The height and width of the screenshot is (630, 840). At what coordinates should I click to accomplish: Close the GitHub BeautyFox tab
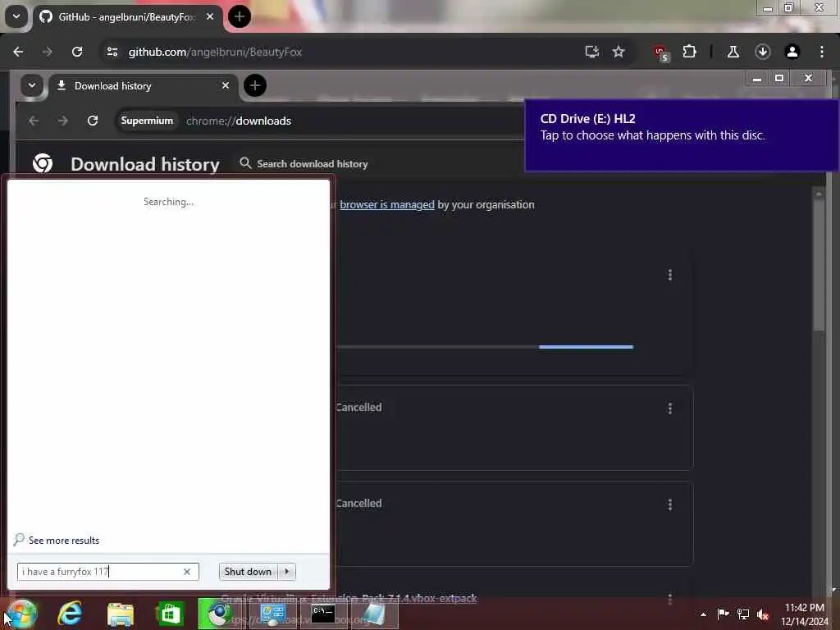210,16
